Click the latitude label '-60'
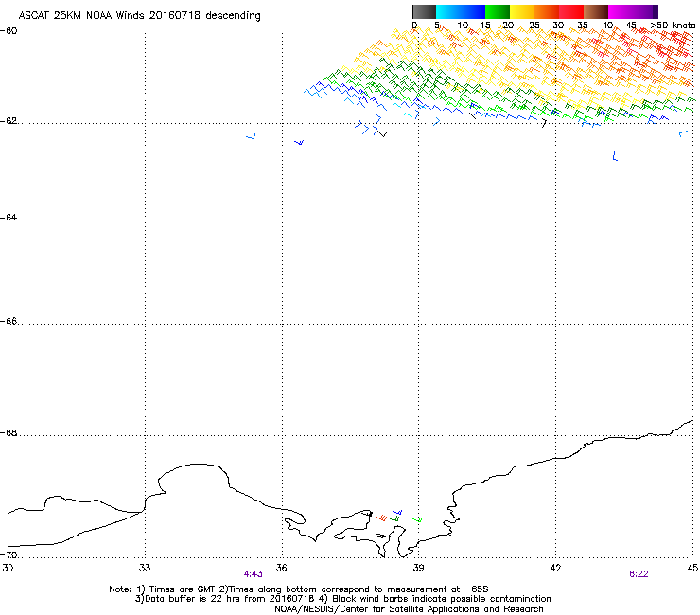Image resolution: width=700 pixels, height=615 pixels. pyautogui.click(x=9, y=31)
